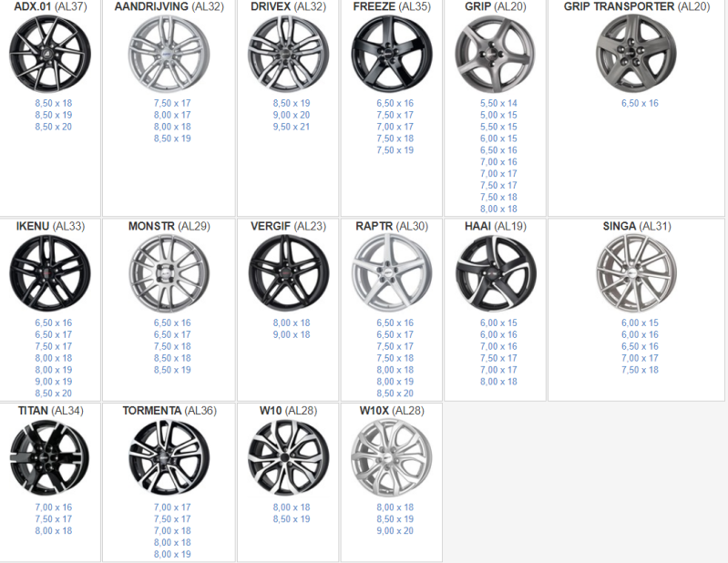Image resolution: width=728 pixels, height=563 pixels.
Task: Select IKENU size 8,50 x 20
Action: (x=54, y=394)
